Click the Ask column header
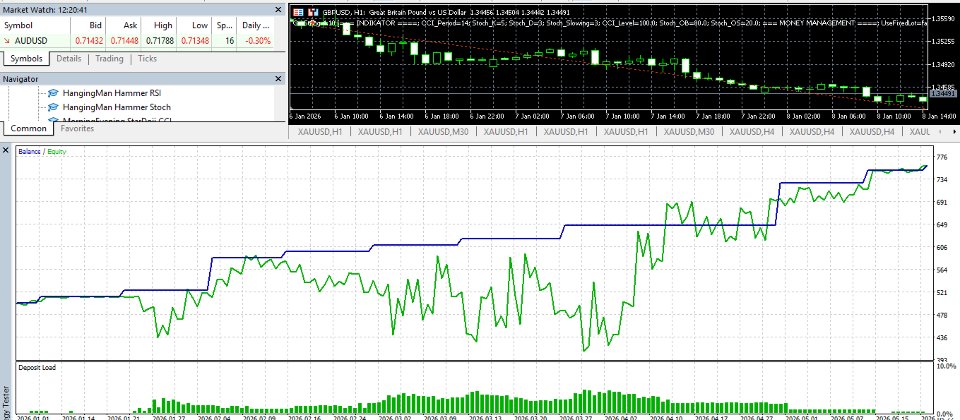The width and height of the screenshot is (960, 420). tap(123, 26)
